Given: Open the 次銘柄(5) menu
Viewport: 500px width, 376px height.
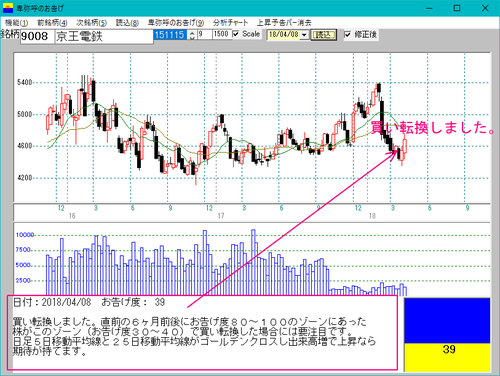Looking at the screenshot, I should [x=91, y=23].
